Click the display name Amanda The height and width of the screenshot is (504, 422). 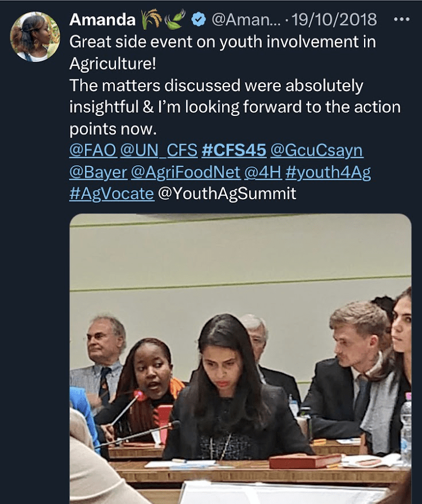tap(102, 20)
